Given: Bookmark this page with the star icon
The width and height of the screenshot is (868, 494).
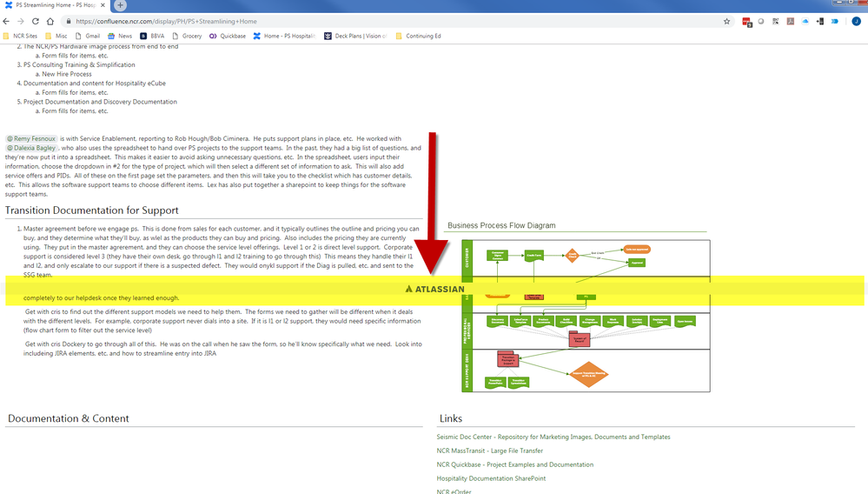Looking at the screenshot, I should click(x=727, y=21).
